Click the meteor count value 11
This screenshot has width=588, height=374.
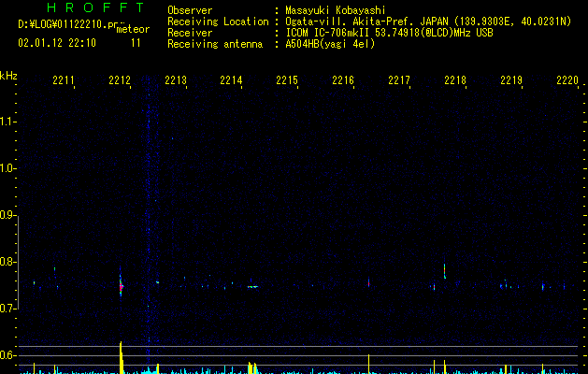click(x=136, y=43)
